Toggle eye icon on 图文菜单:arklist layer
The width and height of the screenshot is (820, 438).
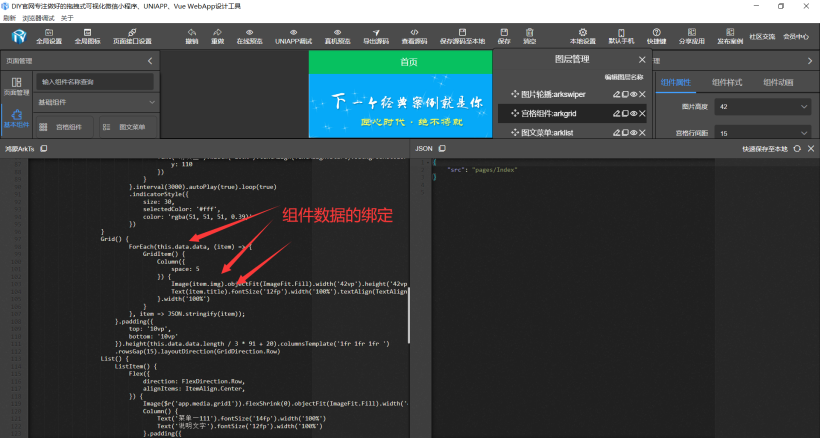(632, 133)
